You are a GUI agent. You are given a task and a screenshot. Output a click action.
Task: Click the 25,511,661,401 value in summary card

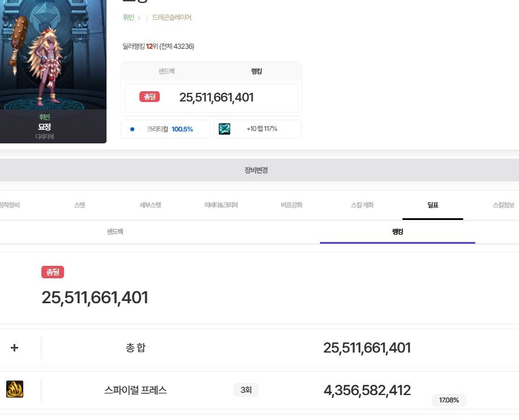coord(216,97)
